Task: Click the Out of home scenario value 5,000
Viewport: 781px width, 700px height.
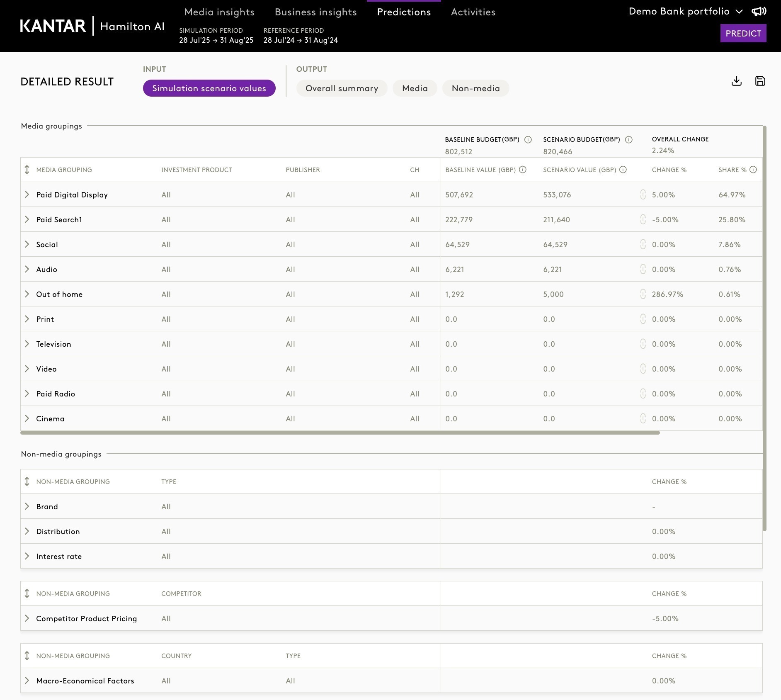Action: tap(553, 294)
